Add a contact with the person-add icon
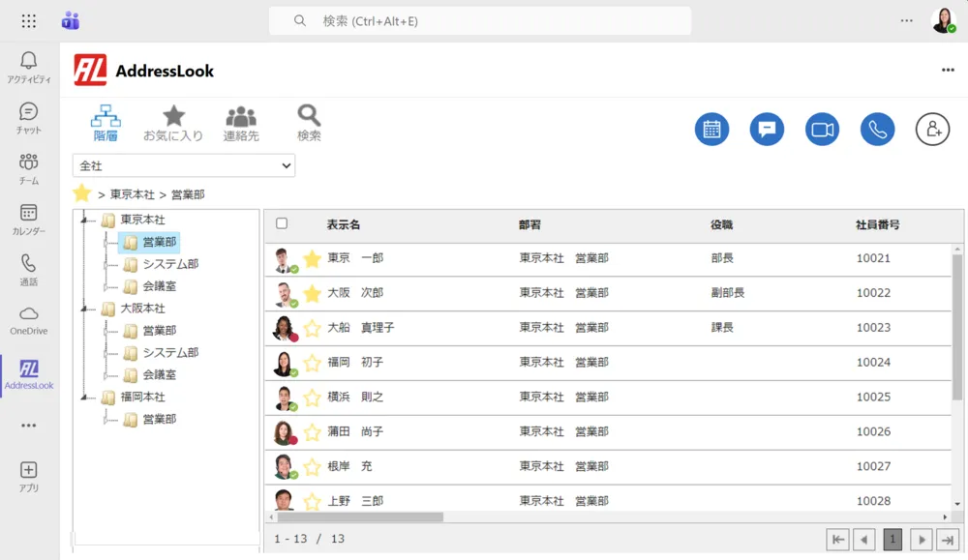 (x=932, y=129)
